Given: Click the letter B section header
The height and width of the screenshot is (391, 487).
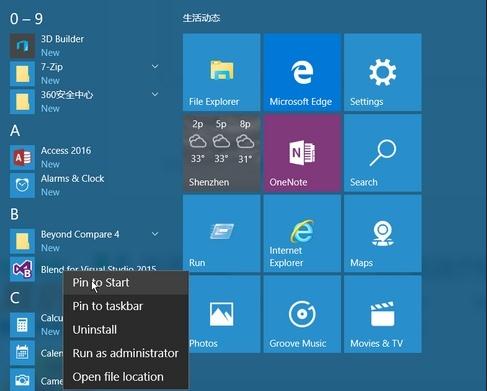Looking at the screenshot, I should pos(14,214).
